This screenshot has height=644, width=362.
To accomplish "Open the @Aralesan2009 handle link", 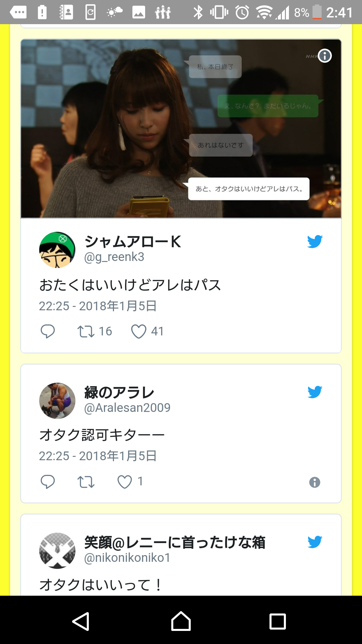I will click(x=127, y=408).
